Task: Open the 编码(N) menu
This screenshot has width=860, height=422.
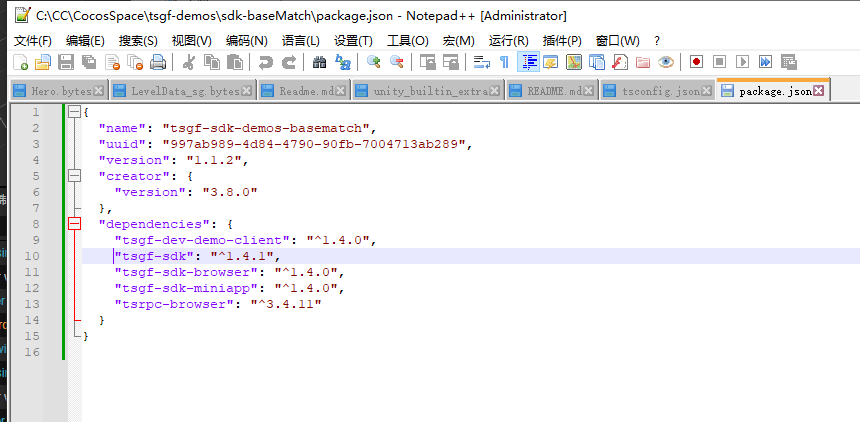Action: (x=247, y=41)
